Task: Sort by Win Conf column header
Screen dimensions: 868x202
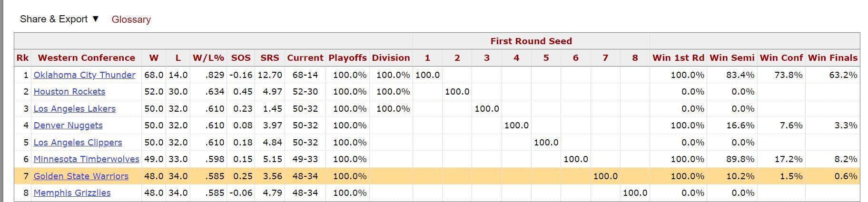Action: 781,58
